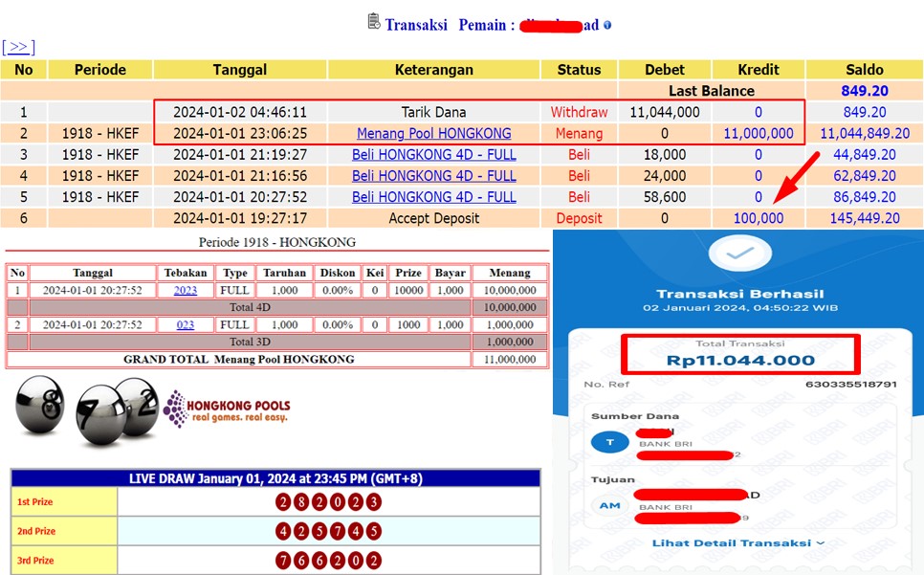Click the 100,000 Kredit deposit link
The width and height of the screenshot is (924, 575).
(x=758, y=218)
